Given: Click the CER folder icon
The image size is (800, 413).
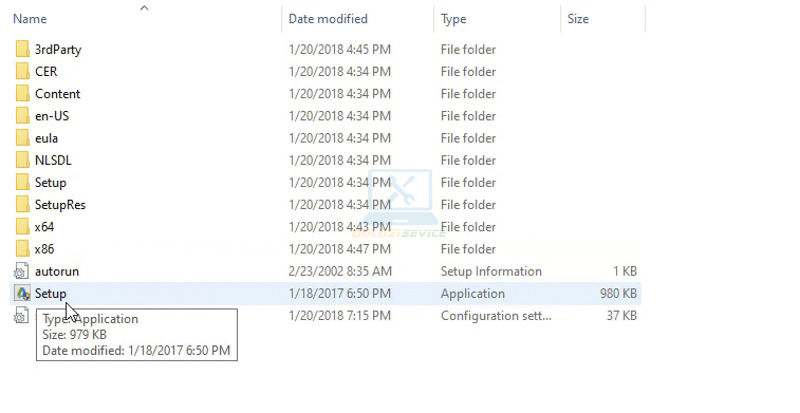Looking at the screenshot, I should click(22, 72).
